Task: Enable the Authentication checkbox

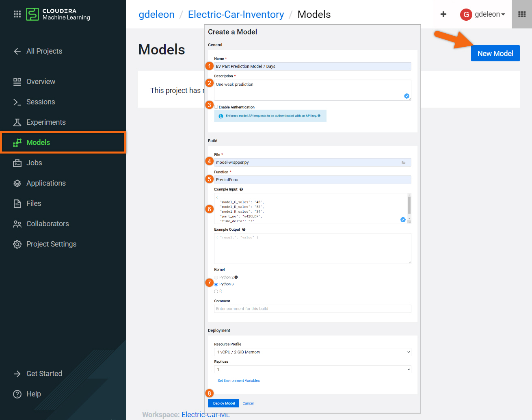Action: 216,107
